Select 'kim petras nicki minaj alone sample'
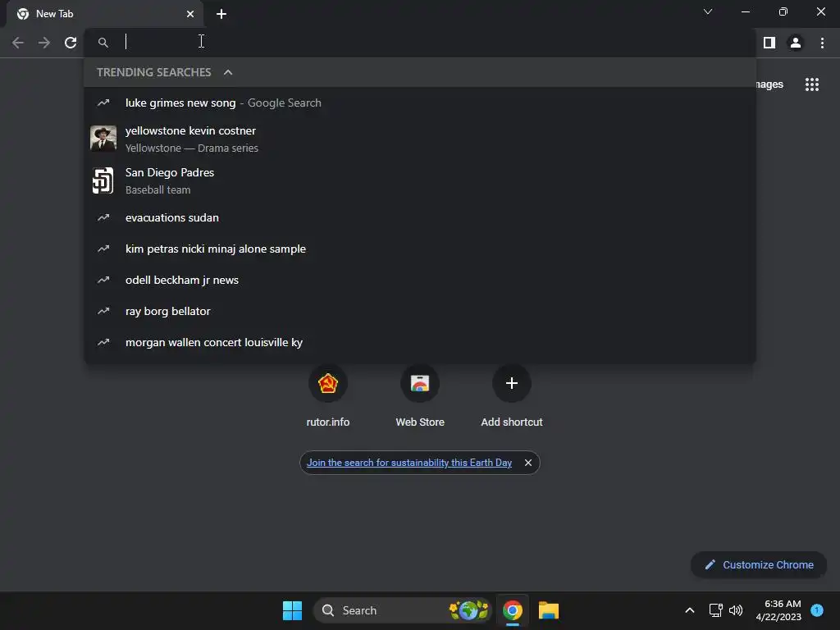This screenshot has width=840, height=630. coord(420,249)
